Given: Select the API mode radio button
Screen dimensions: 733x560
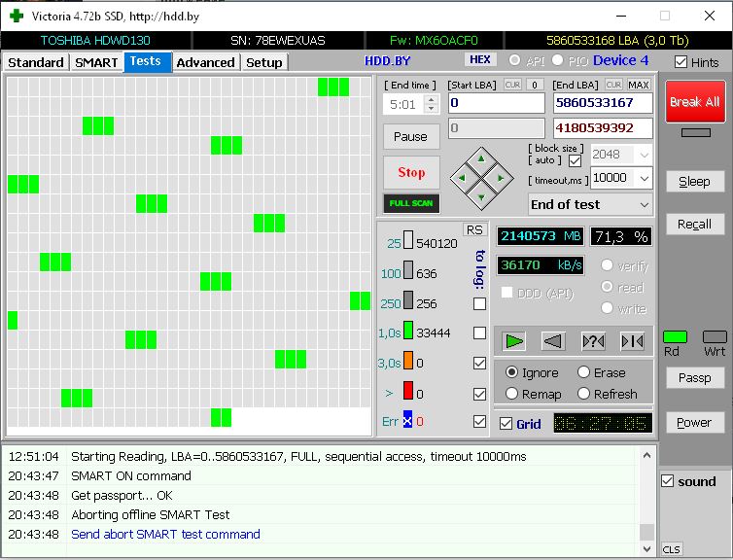Looking at the screenshot, I should coord(514,60).
